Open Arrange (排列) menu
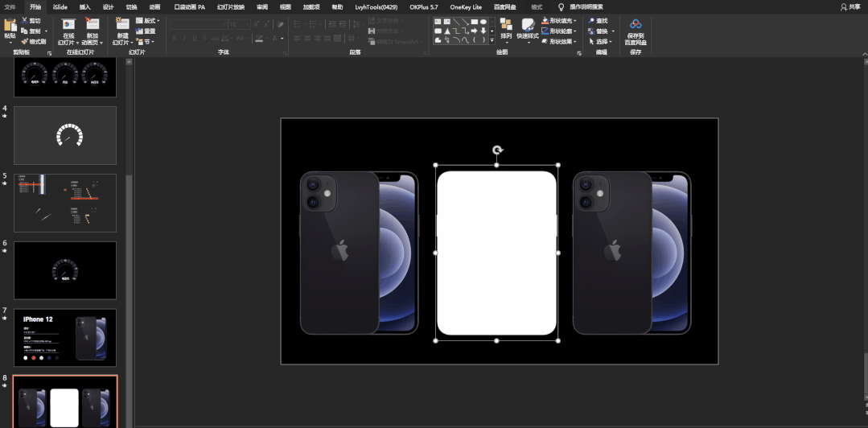This screenshot has height=428, width=868. click(x=506, y=29)
